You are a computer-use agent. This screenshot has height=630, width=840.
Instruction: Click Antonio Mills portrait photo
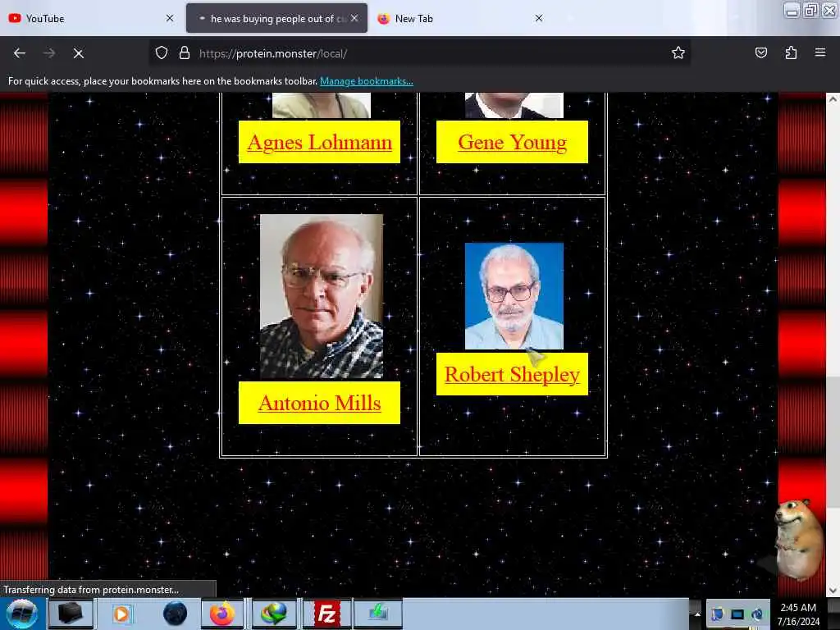pos(322,296)
